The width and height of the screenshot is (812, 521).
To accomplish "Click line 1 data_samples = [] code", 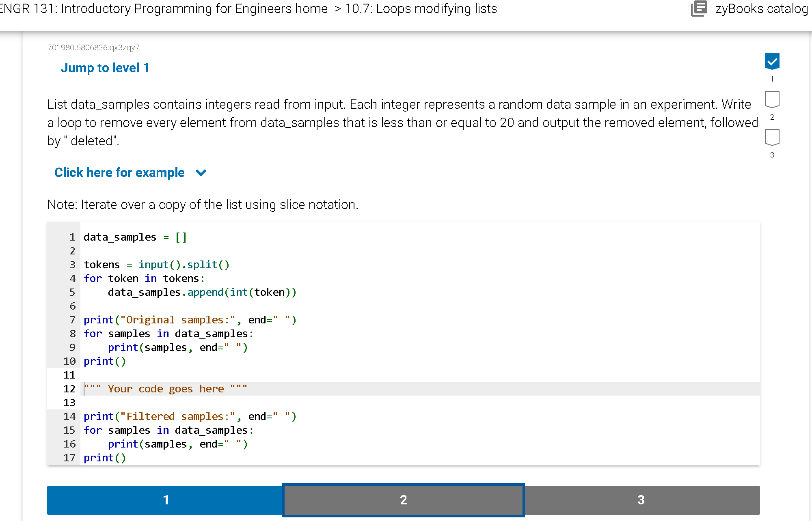I will [x=135, y=237].
